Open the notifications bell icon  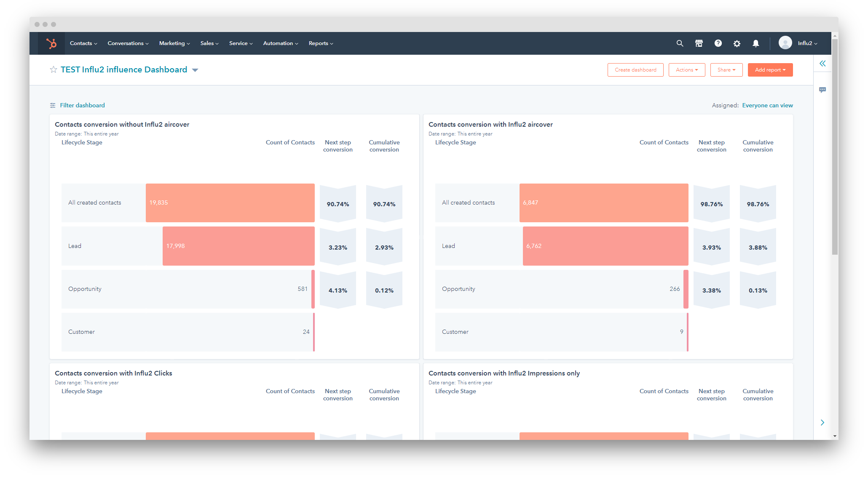pyautogui.click(x=755, y=43)
